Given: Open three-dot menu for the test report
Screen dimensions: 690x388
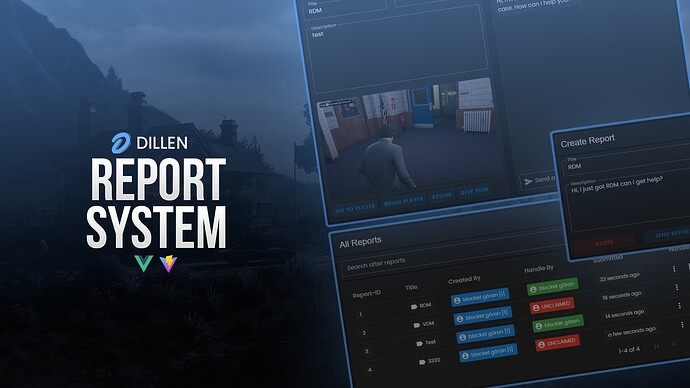Looking at the screenshot, I should tap(679, 305).
